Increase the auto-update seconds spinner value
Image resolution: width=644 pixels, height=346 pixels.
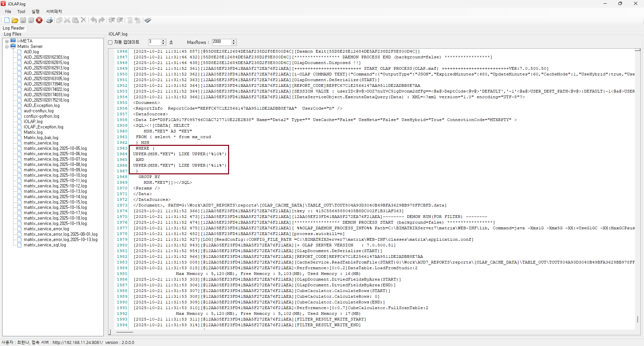tap(163, 41)
